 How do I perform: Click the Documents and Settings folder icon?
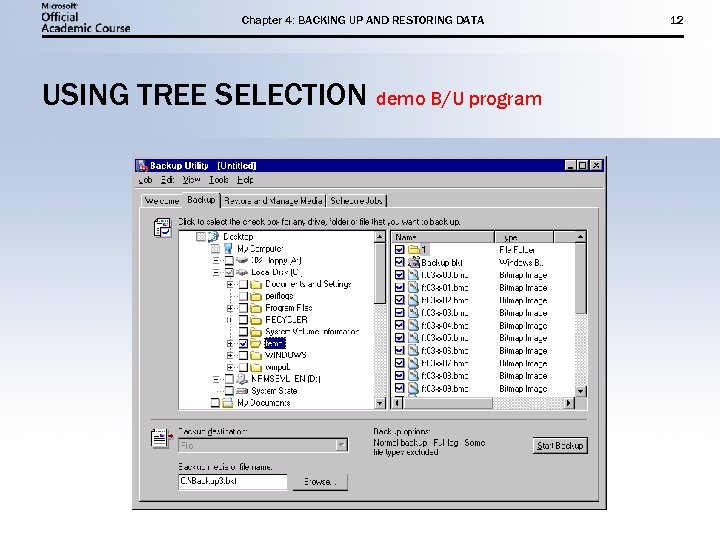click(x=256, y=285)
